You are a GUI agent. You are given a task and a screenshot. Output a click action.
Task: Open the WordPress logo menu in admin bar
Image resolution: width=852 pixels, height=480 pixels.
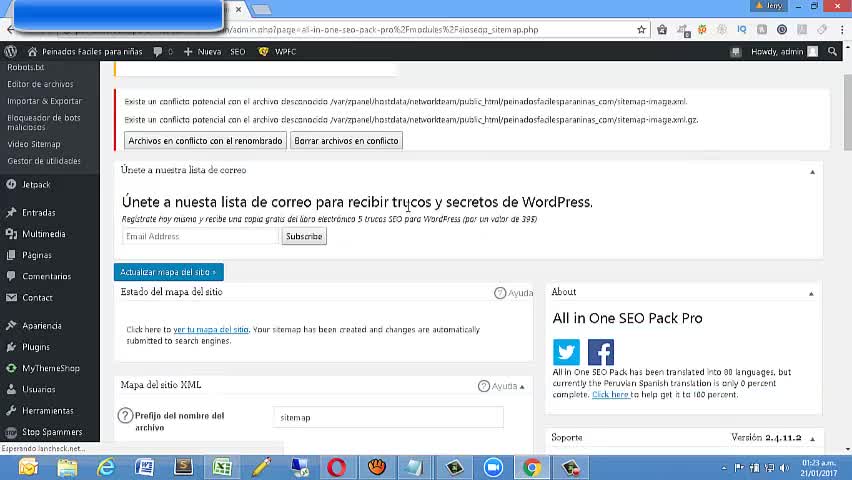tap(10, 52)
